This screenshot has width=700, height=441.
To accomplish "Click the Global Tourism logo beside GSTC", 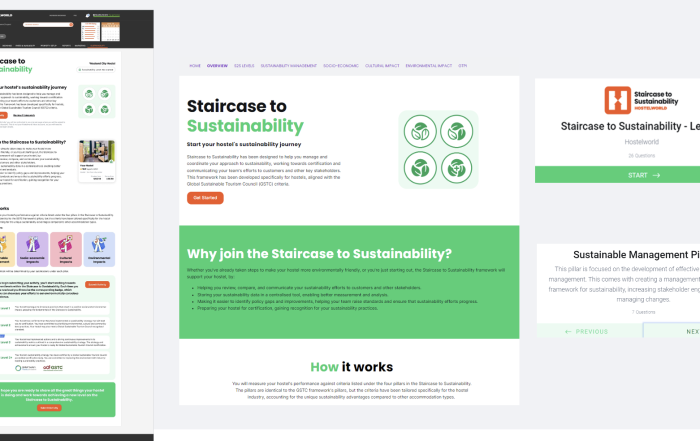I will tap(26, 368).
